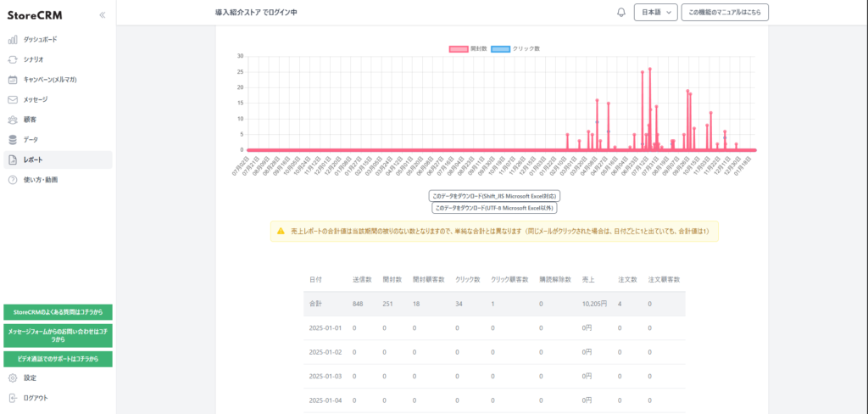The image size is (868, 414).
Task: Toggle the 開封数 series in chart legend
Action: (467, 49)
